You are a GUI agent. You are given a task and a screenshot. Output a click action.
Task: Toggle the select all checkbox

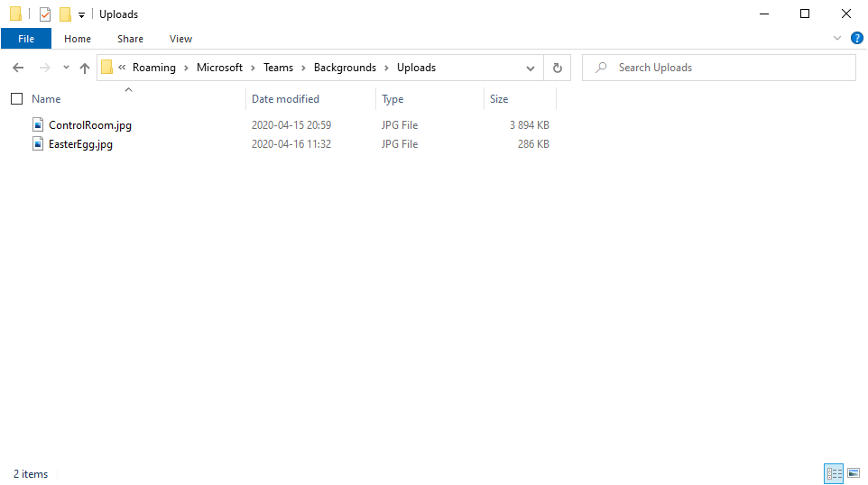16,99
